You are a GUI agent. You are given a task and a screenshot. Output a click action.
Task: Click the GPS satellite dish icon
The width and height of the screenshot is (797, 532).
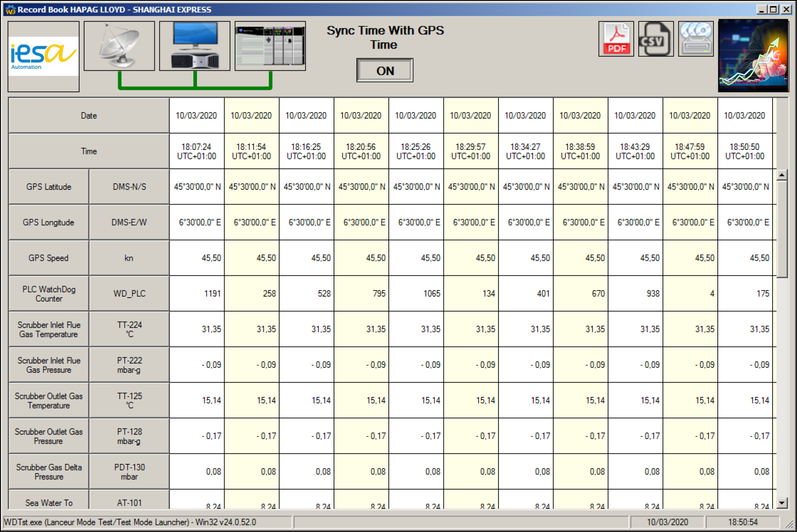pyautogui.click(x=119, y=46)
